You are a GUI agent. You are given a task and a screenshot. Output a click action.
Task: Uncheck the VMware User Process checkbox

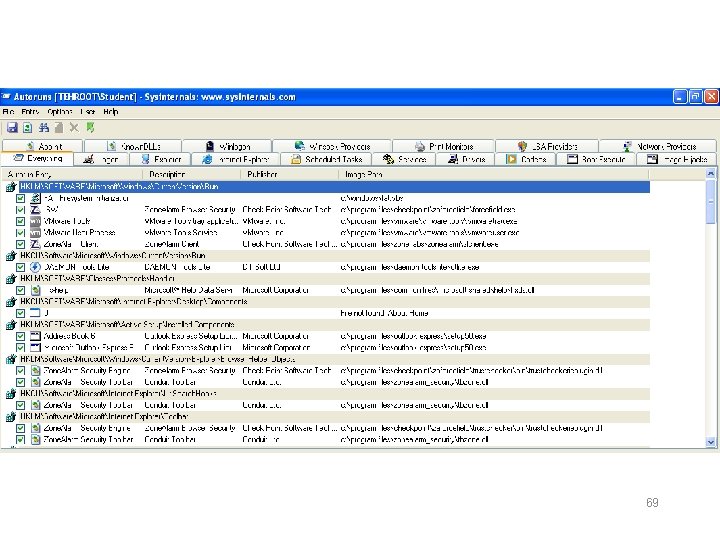coord(20,233)
